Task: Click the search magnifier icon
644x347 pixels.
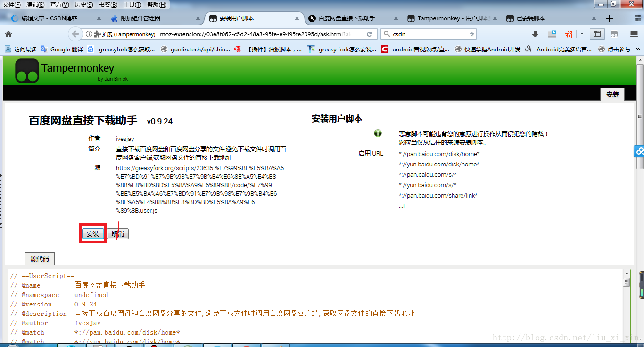Action: (x=387, y=34)
